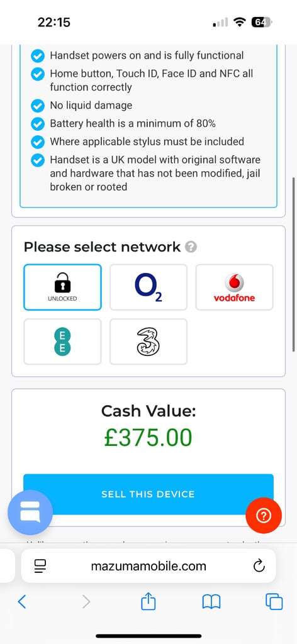Pick the Vodafone network option
Viewport: 297px width, 644px height.
(x=234, y=287)
